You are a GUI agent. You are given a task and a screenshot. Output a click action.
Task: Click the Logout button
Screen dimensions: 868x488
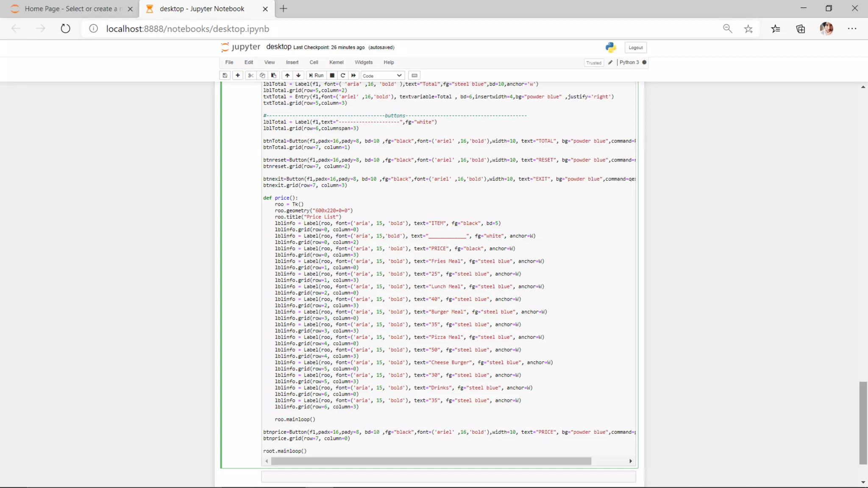click(x=635, y=47)
